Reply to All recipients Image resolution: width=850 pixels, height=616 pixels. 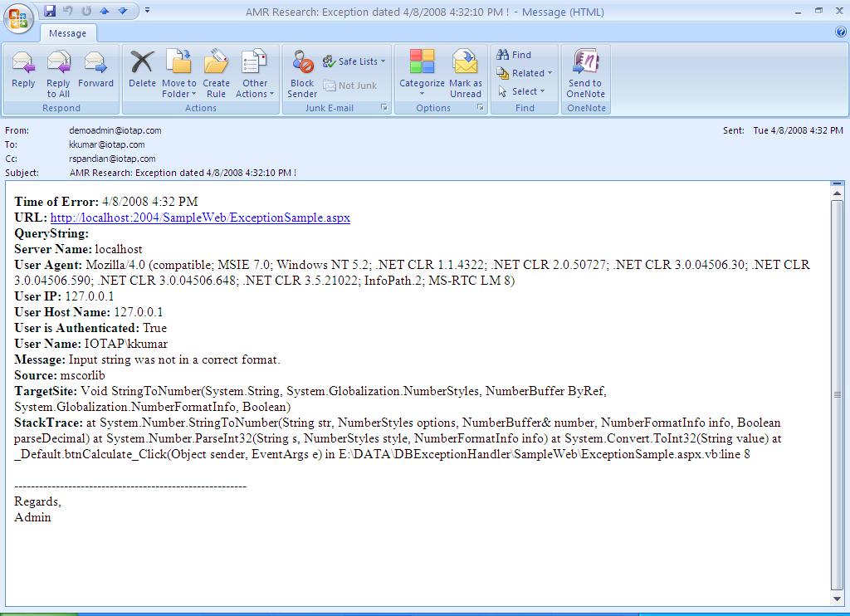(x=58, y=74)
